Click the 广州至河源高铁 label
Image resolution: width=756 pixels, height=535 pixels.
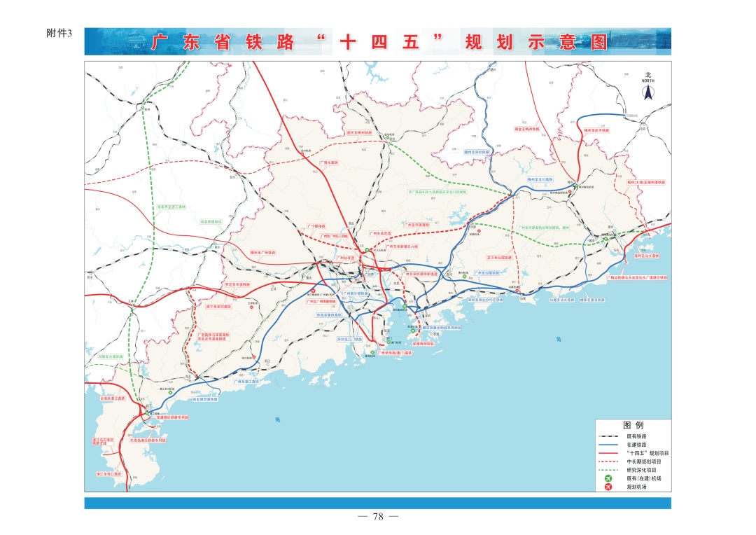[416, 225]
